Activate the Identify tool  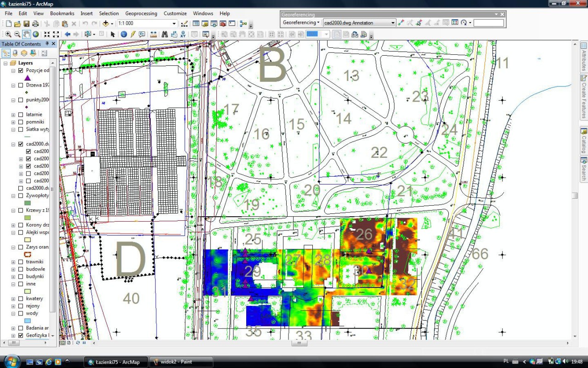[x=124, y=34]
